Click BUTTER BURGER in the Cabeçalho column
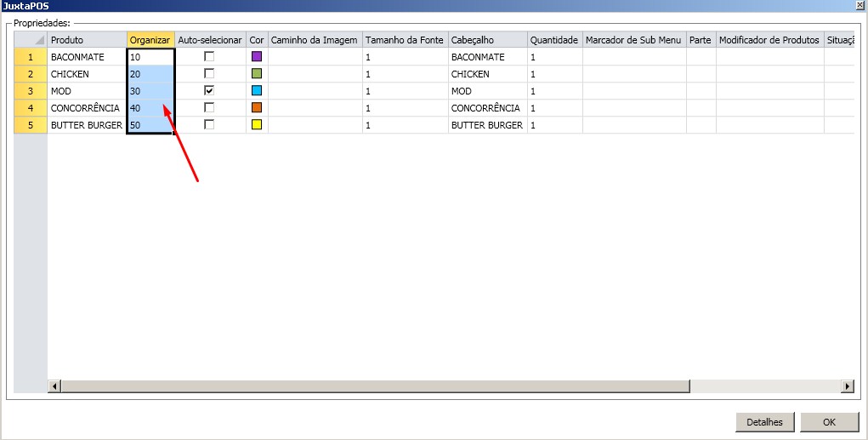 click(x=487, y=125)
